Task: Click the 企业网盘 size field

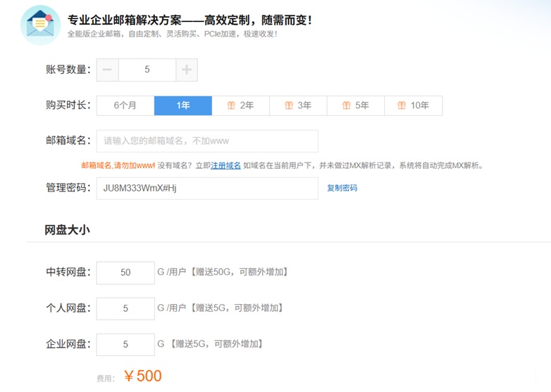Action: pos(125,345)
